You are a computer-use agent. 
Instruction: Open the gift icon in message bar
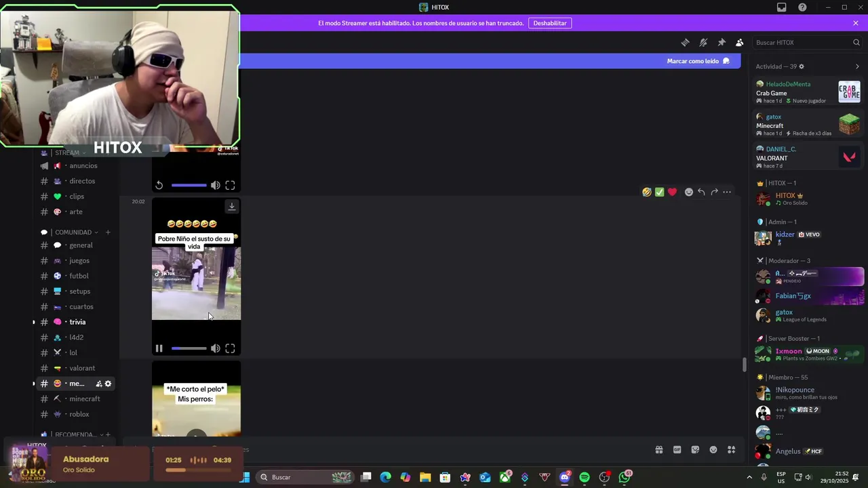658,449
